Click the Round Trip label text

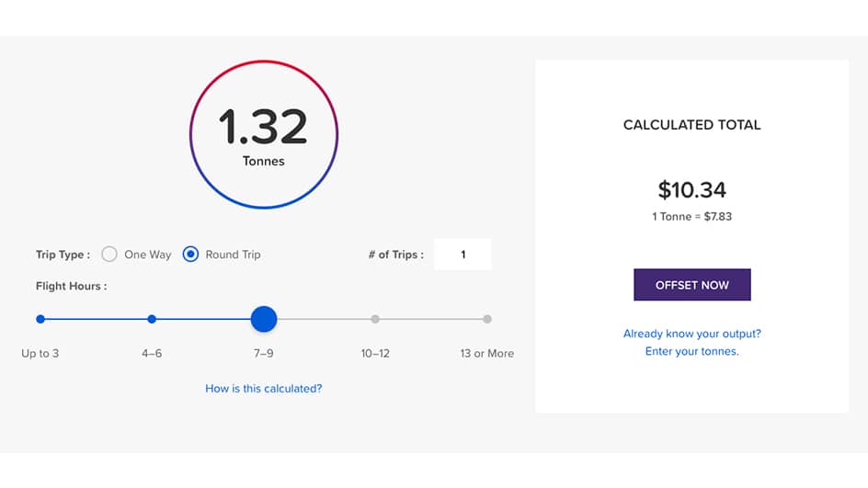(233, 255)
